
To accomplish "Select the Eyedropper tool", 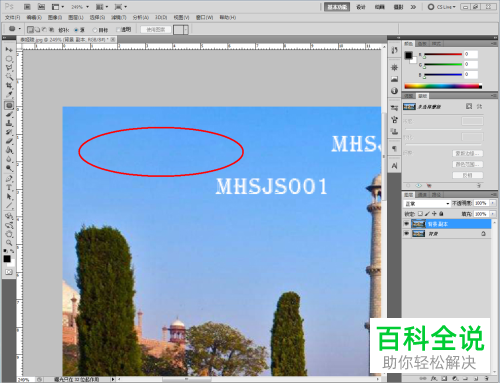I will (9, 95).
